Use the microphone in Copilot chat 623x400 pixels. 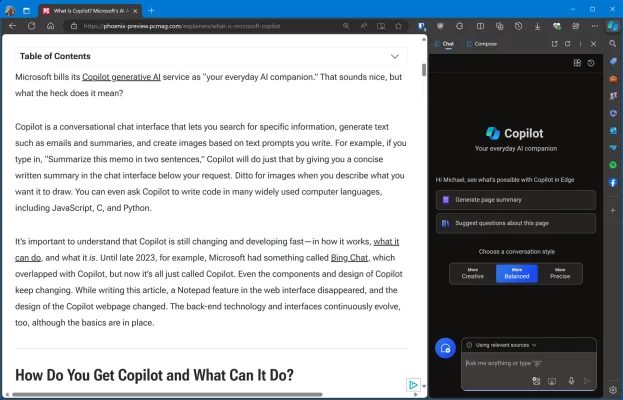[x=571, y=381]
